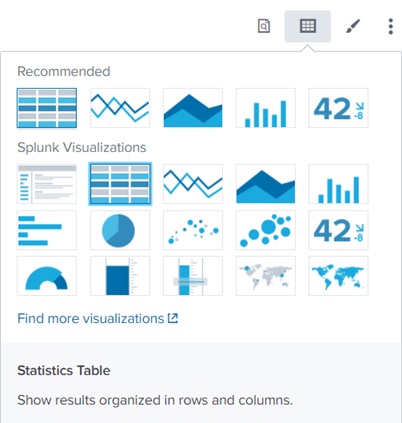Choose Bar Chart with horizontal bars
The height and width of the screenshot is (423, 402).
coord(47,230)
